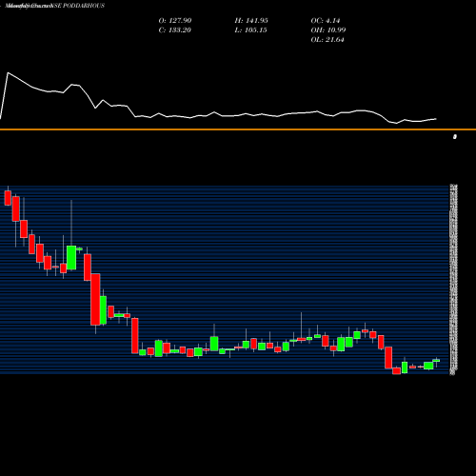Click the high price value H: 141.95
Screen dimensions: 476x476
coord(251,21)
